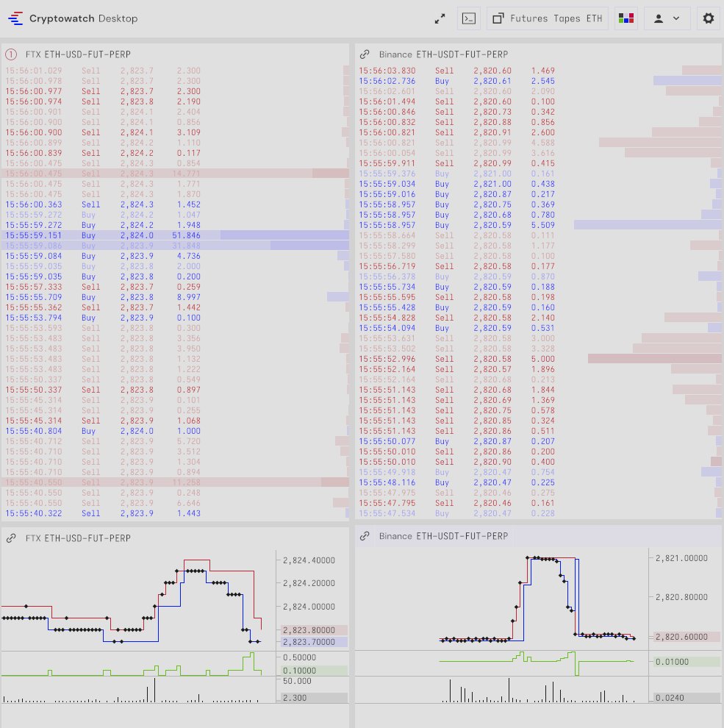
Task: Open the color theme swatch button
Action: point(626,18)
